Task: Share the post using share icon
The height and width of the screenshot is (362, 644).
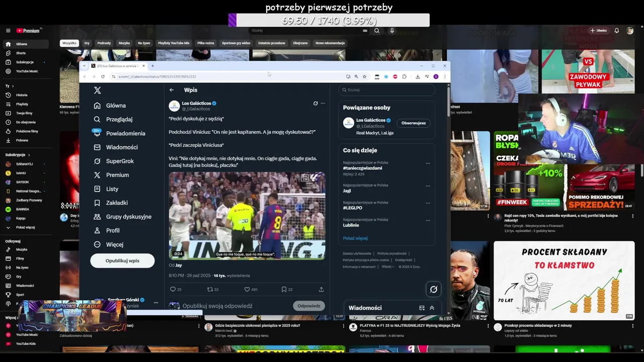Action: click(x=321, y=289)
